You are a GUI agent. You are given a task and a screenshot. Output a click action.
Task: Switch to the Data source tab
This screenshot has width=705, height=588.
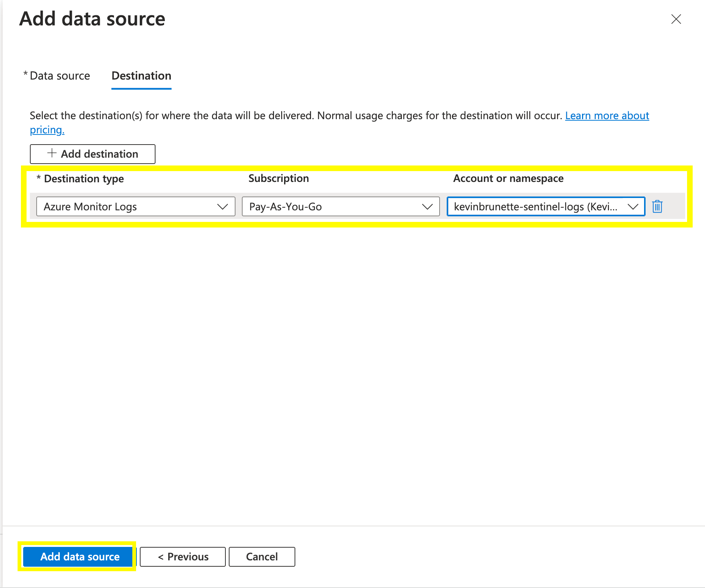pos(59,76)
